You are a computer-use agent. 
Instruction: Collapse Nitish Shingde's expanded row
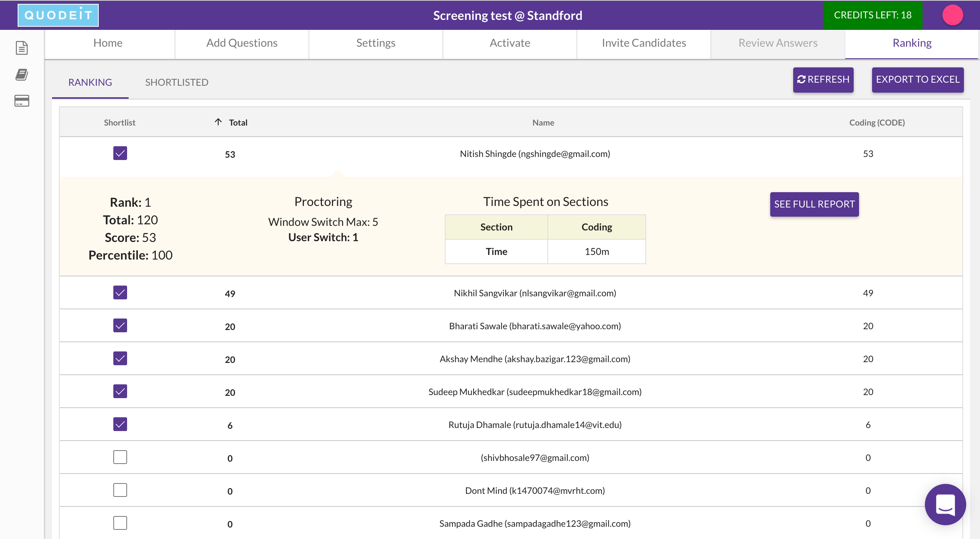click(x=535, y=154)
